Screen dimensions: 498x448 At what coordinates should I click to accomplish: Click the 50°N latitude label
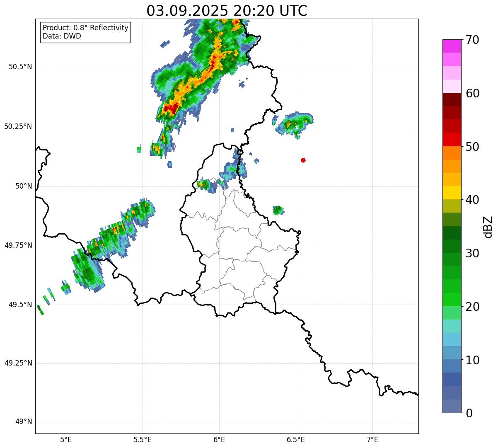click(24, 186)
